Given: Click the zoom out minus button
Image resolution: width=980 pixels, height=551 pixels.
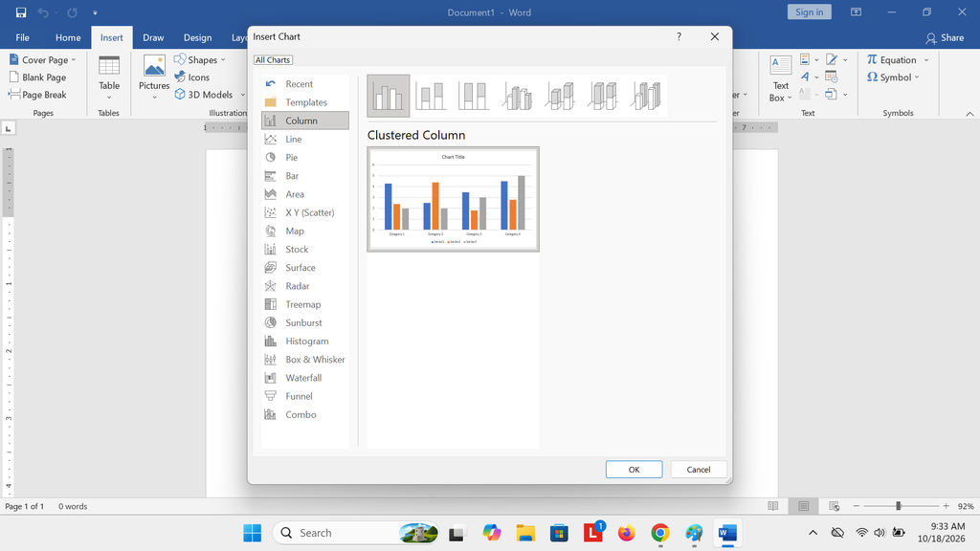Looking at the screenshot, I should (857, 506).
